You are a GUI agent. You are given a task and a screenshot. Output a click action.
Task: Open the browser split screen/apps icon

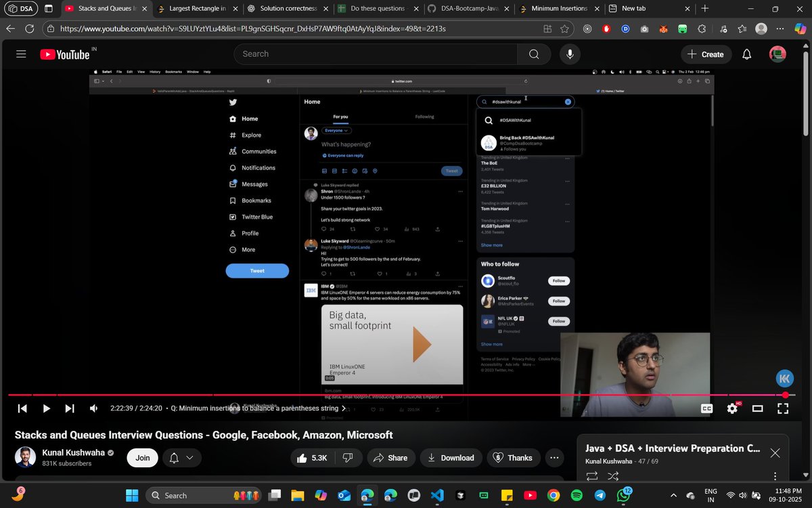pos(547,29)
